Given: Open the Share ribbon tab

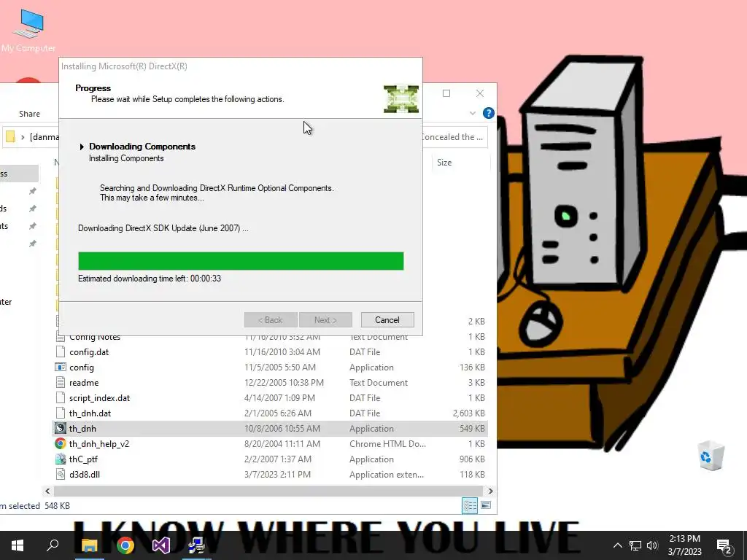Looking at the screenshot, I should (29, 114).
